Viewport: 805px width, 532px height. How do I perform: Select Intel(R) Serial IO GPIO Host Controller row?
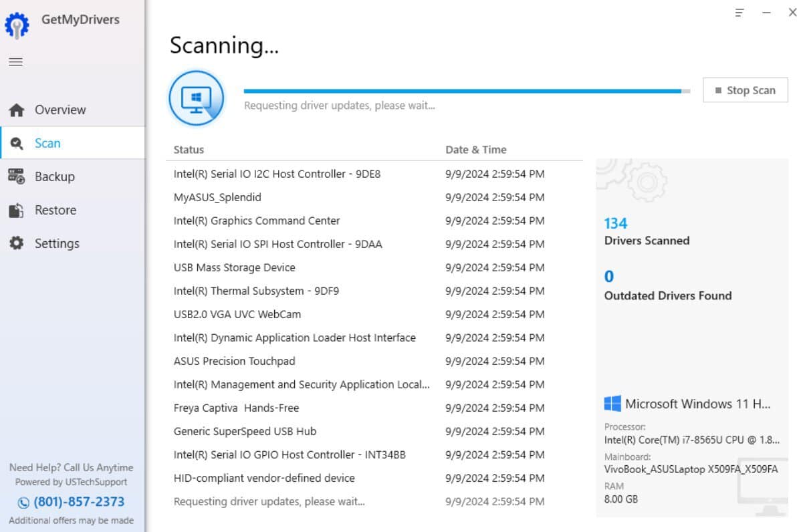(374, 454)
